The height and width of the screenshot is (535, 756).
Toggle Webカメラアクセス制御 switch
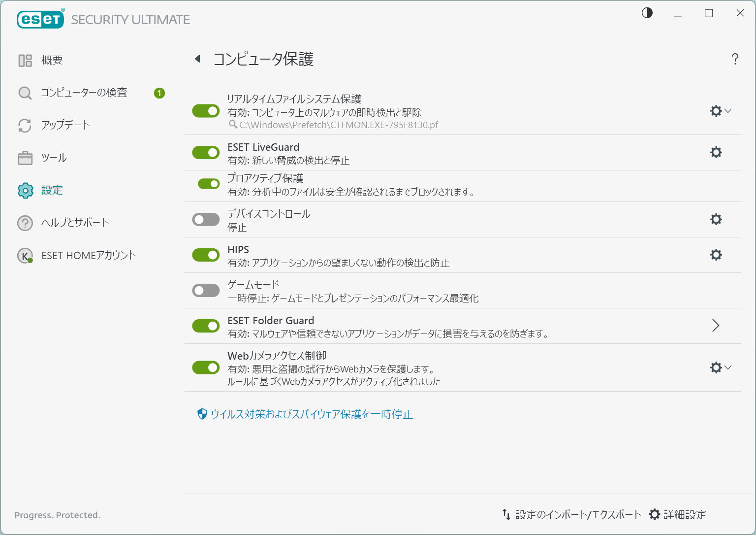pos(206,368)
